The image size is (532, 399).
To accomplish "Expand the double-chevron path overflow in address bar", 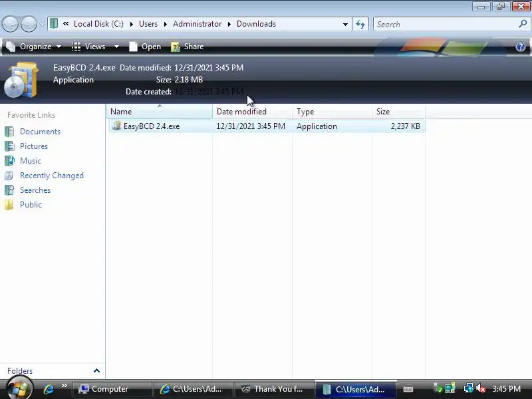I will point(66,24).
